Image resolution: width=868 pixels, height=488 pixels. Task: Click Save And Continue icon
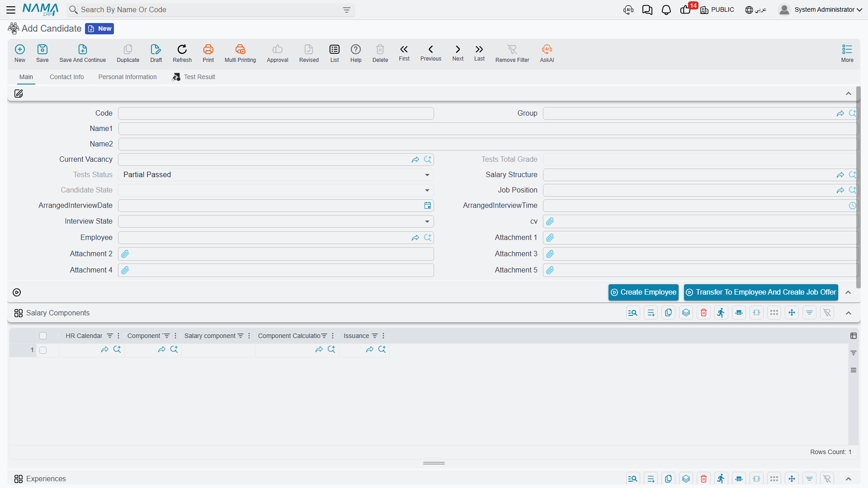(x=83, y=53)
